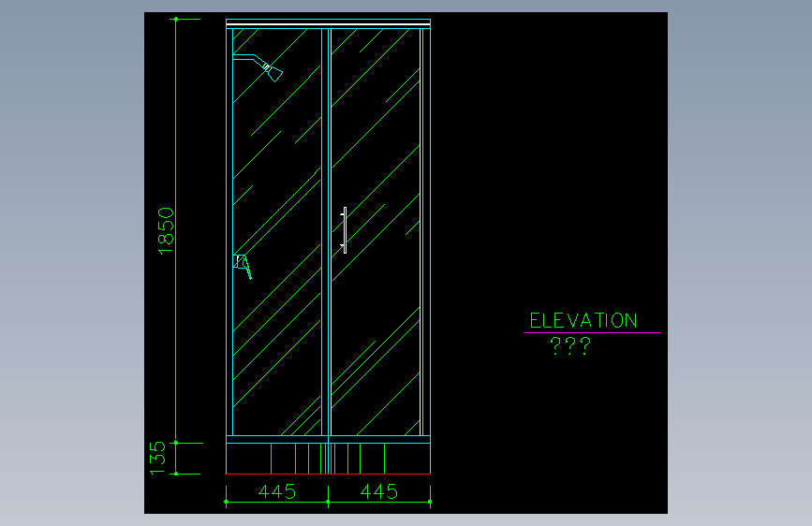
Task: Pick the shower door handle
Action: pyautogui.click(x=344, y=230)
